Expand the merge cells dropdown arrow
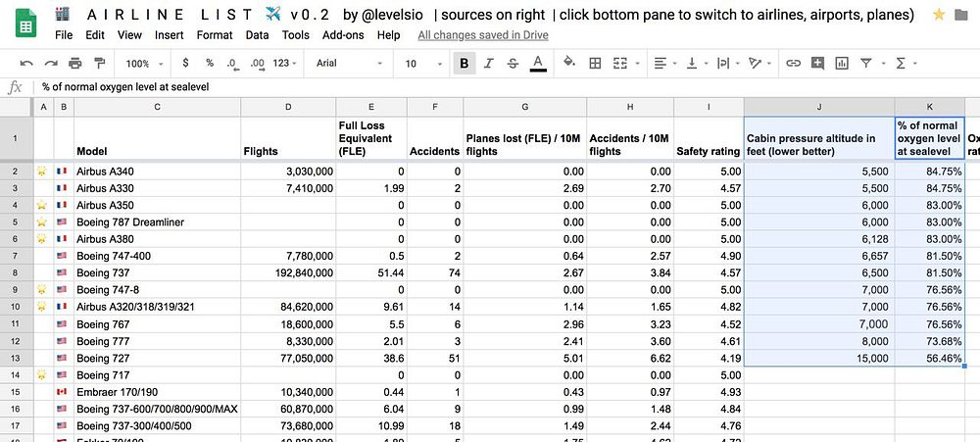Screen dimensions: 980x442 point(638,63)
